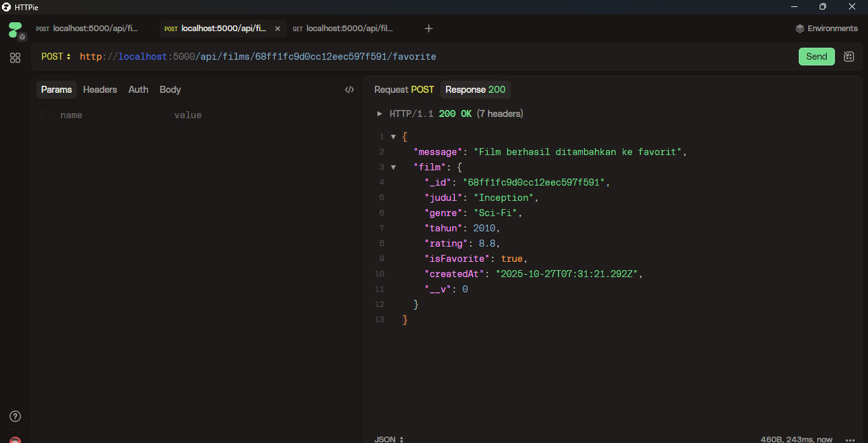868x443 pixels.
Task: Close the active request tab
Action: tap(277, 29)
